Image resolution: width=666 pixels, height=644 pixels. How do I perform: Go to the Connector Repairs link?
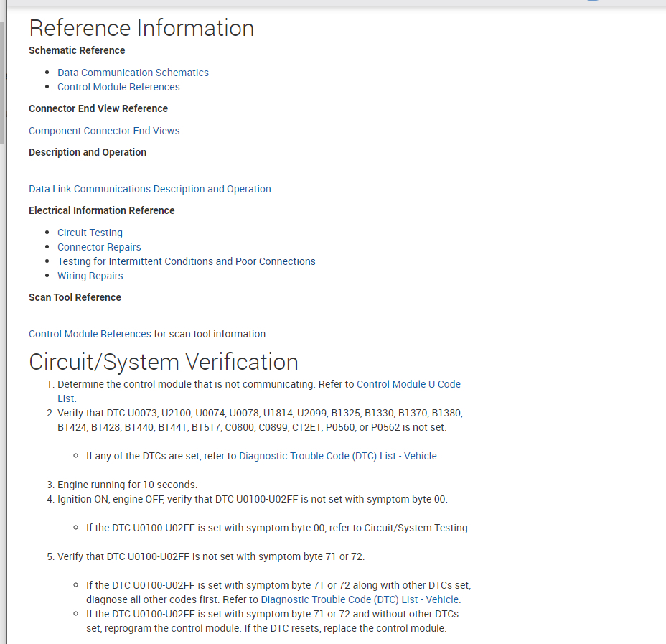click(x=99, y=247)
